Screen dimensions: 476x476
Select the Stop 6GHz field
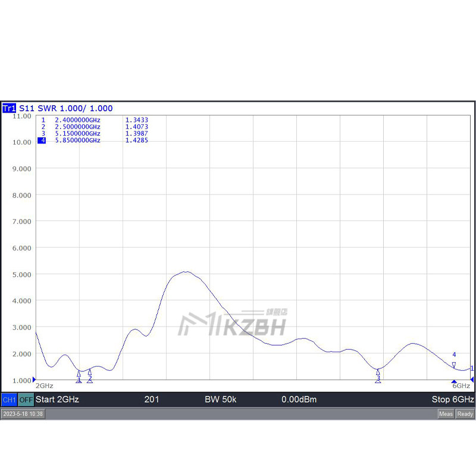453,399
